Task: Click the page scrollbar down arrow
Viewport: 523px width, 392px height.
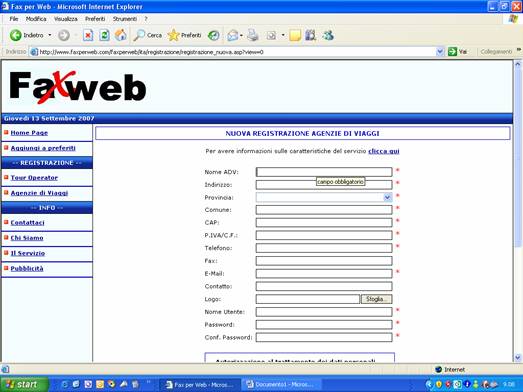Action: click(518, 357)
